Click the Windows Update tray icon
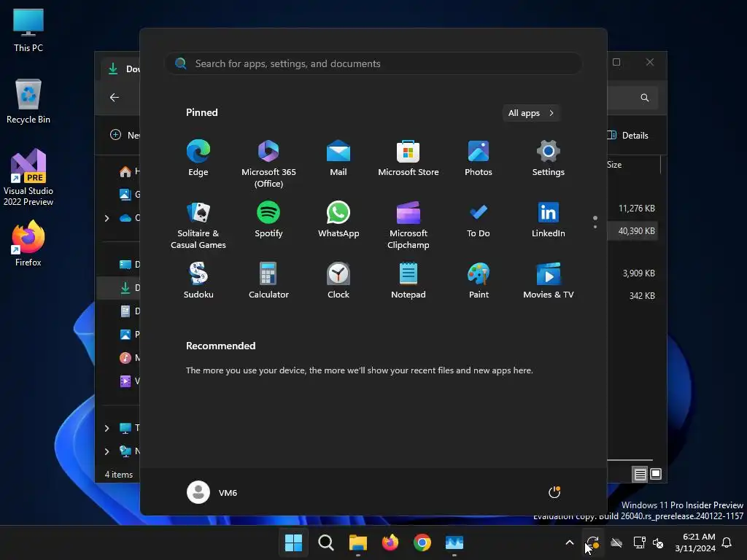Viewport: 747px width, 560px height. [x=592, y=542]
